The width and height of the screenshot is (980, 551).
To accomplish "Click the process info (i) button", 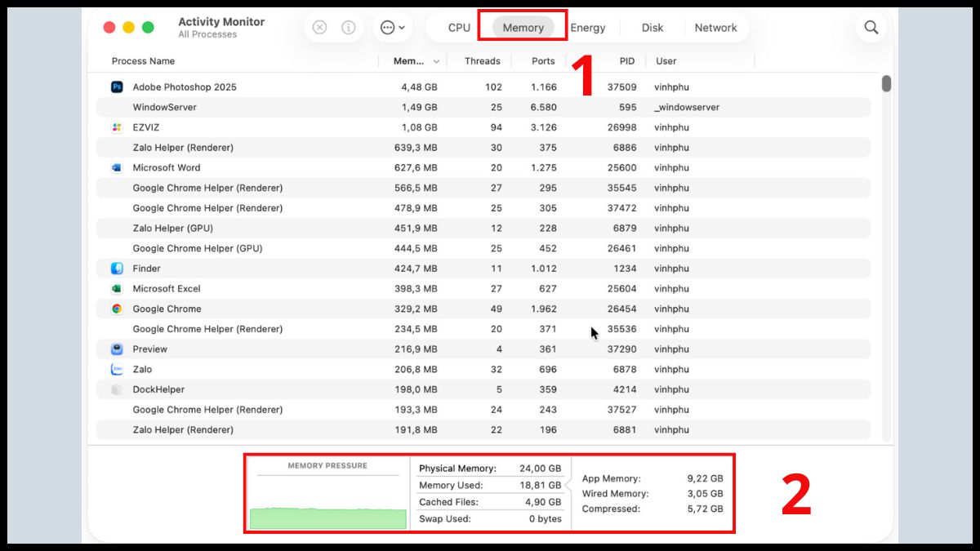I will point(349,28).
